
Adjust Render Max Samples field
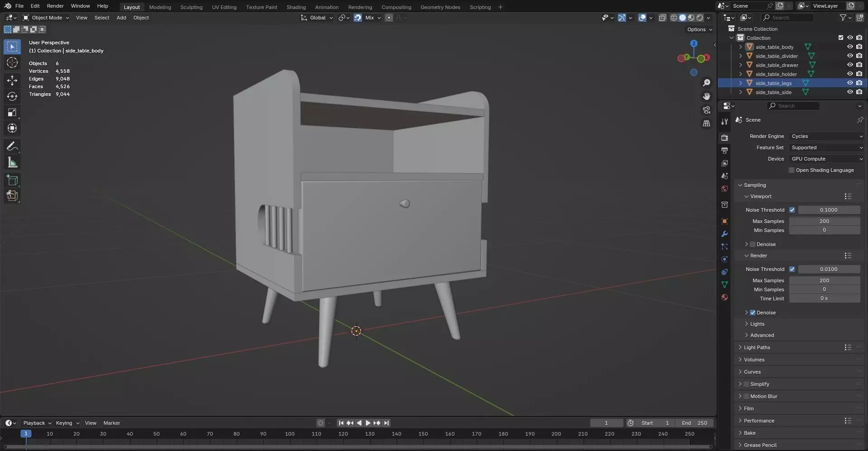coord(825,280)
